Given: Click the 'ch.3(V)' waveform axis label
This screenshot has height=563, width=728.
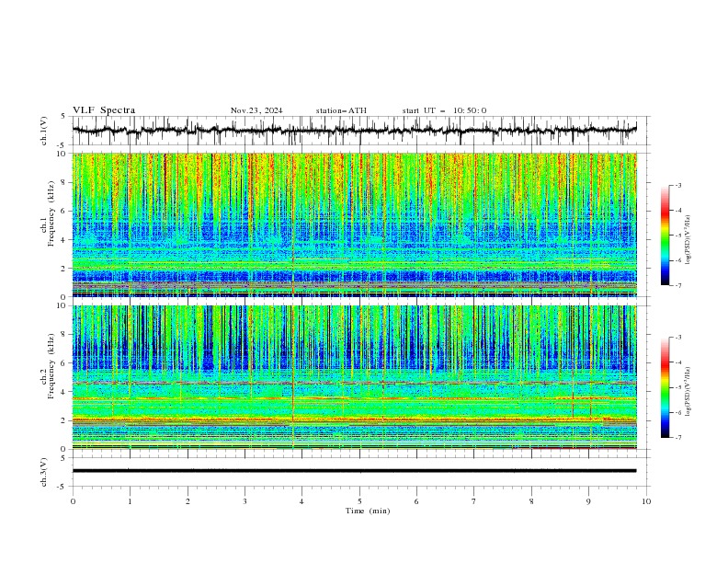Looking at the screenshot, I should tap(44, 472).
